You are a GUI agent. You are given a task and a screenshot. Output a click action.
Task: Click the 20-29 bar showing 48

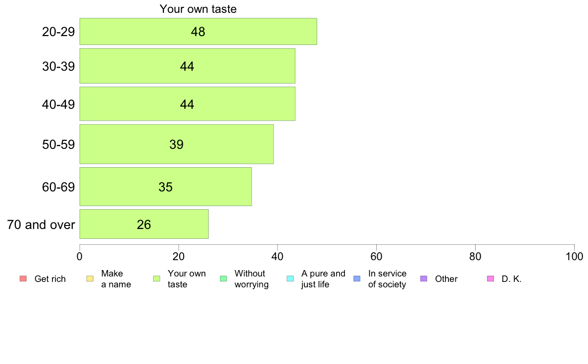198,32
